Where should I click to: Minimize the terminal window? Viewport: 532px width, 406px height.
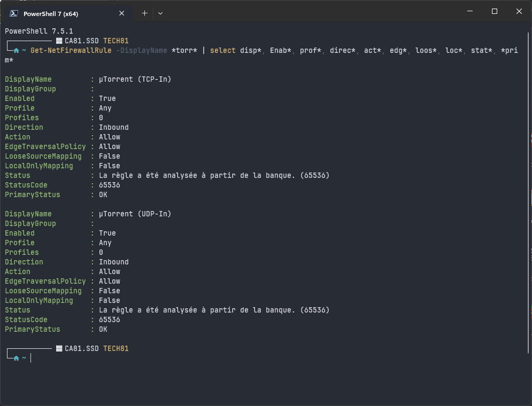pos(470,11)
